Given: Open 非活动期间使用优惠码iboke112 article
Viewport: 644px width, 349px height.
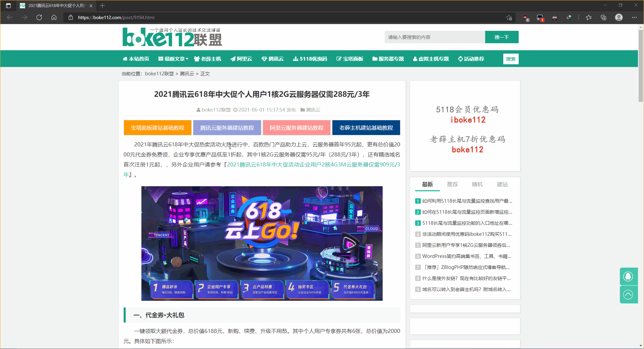Looking at the screenshot, I should (467, 234).
